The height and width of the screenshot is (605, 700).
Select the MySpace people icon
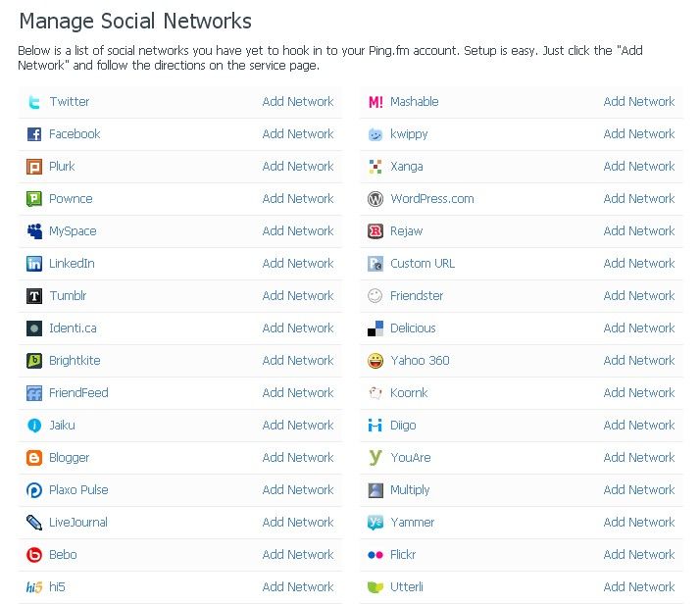click(x=34, y=231)
